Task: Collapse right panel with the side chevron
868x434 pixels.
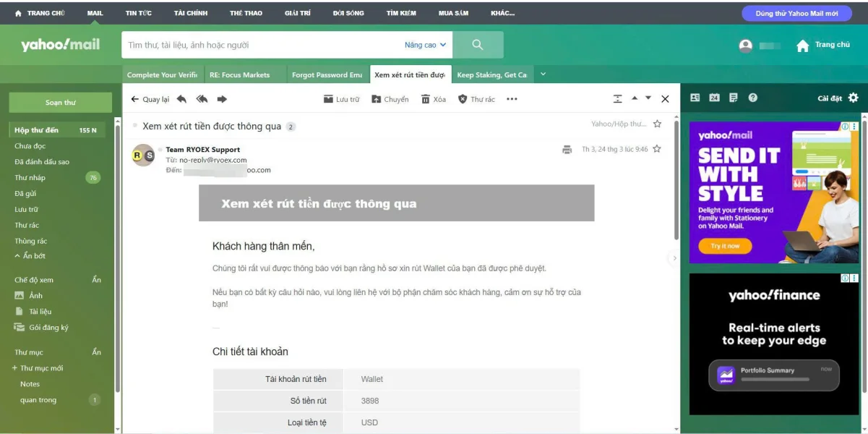Action: (674, 258)
